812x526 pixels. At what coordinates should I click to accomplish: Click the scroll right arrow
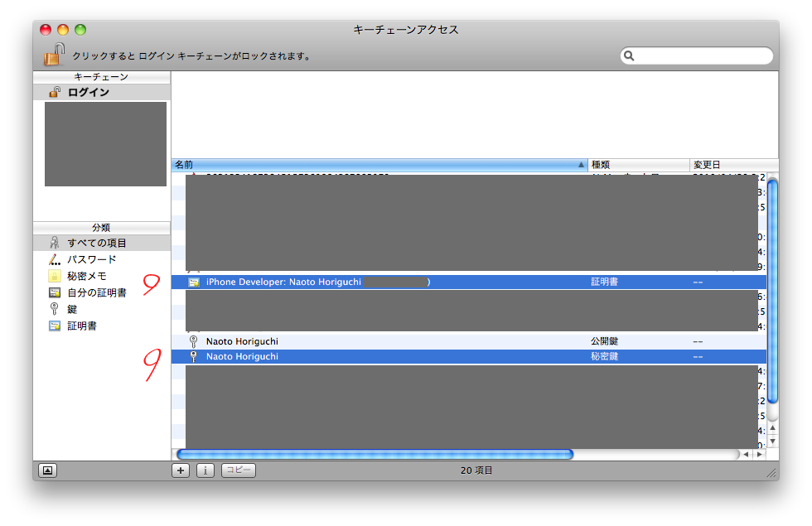(x=759, y=455)
